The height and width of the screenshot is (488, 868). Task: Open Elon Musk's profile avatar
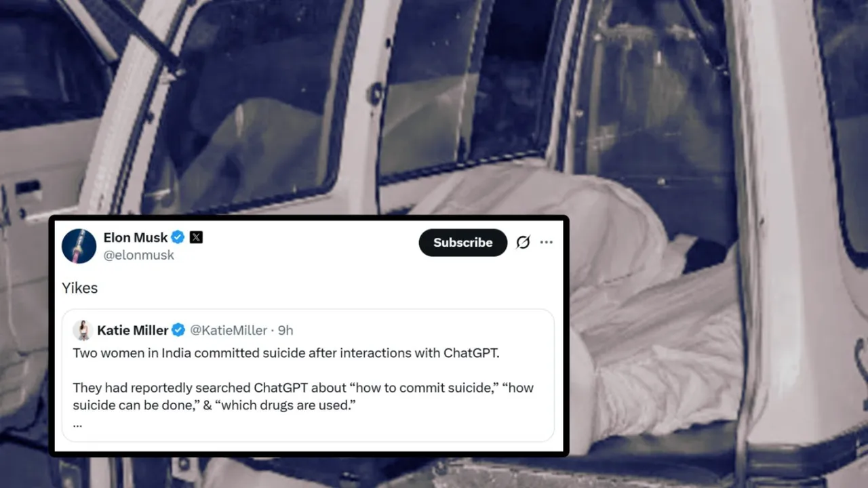79,246
